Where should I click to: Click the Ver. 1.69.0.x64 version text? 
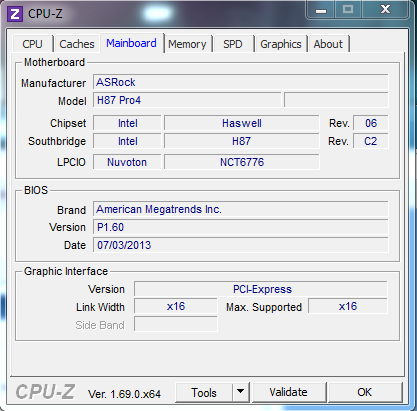point(124,394)
